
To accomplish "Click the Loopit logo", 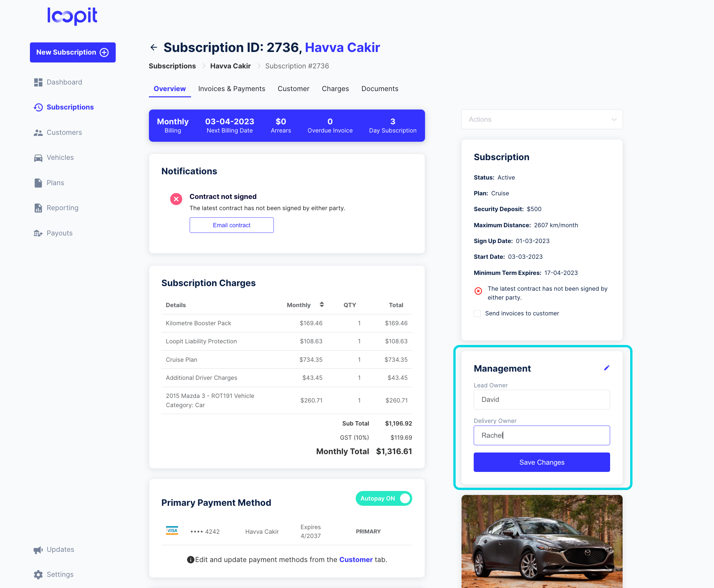I will click(72, 16).
